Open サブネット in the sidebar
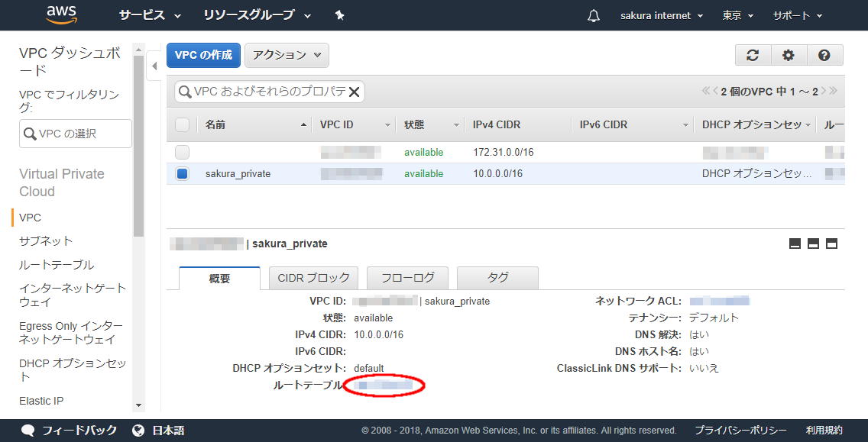Screen dimensions: 868x442 pos(46,240)
